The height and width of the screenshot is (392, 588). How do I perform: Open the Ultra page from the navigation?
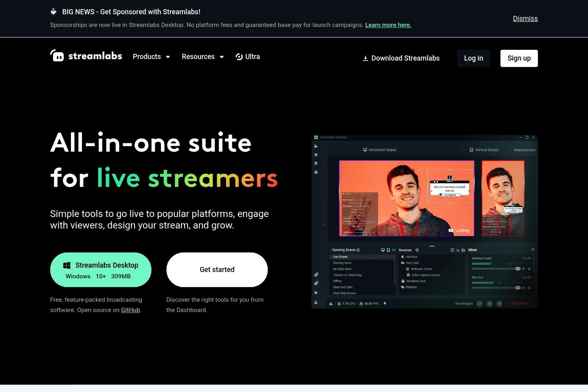tap(248, 57)
